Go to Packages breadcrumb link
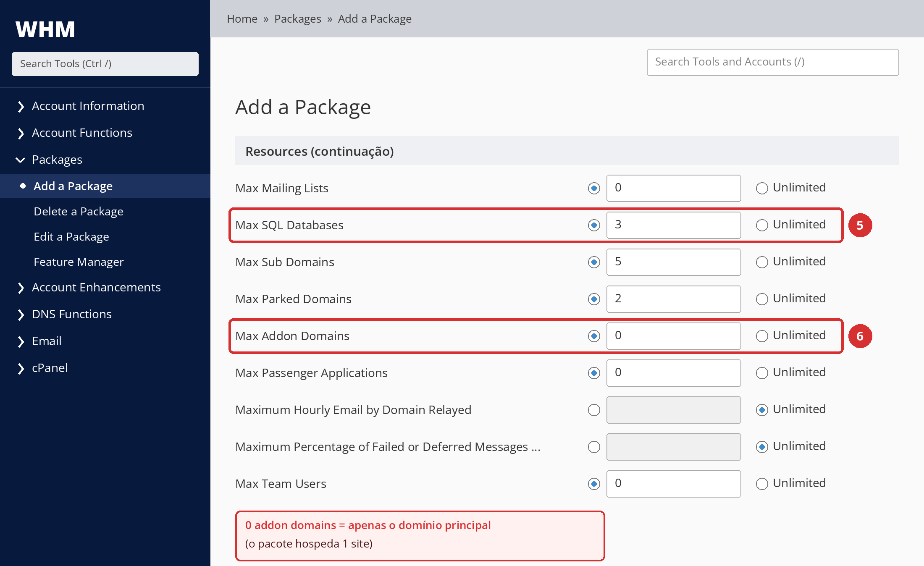This screenshot has width=924, height=566. pos(297,19)
